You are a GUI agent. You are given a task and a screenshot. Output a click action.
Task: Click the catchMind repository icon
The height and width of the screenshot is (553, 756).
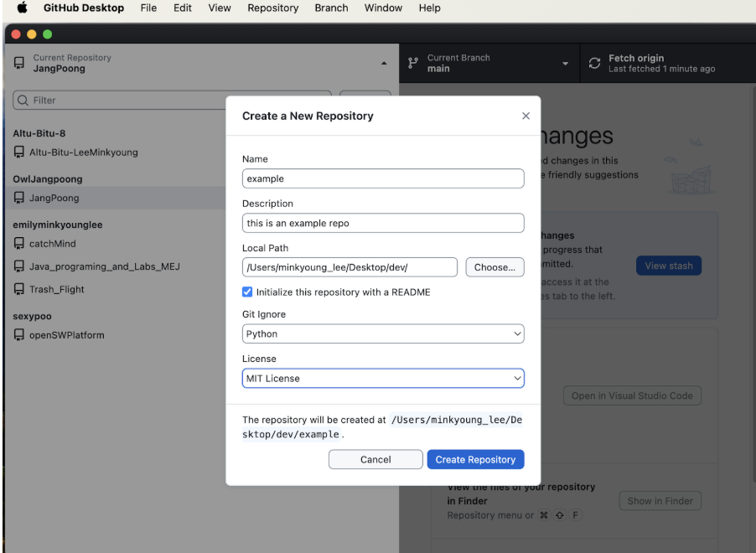(x=18, y=244)
